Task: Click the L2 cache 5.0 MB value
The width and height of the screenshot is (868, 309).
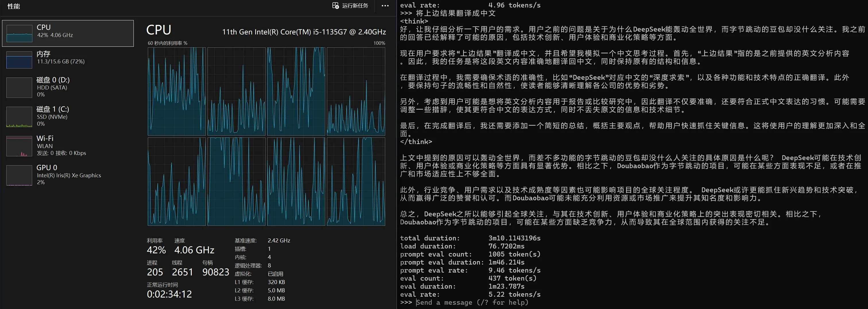Action: click(276, 290)
